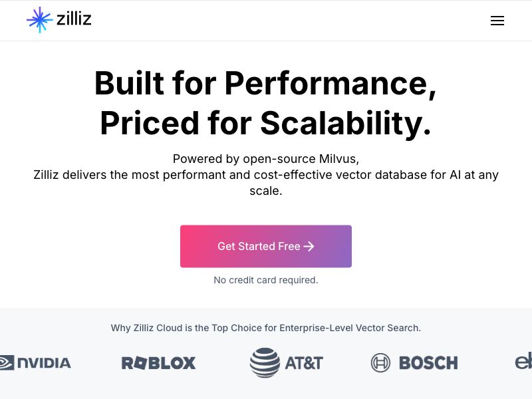Click the NVIDIA eye emblem
This screenshot has width=532, height=399.
[7, 362]
